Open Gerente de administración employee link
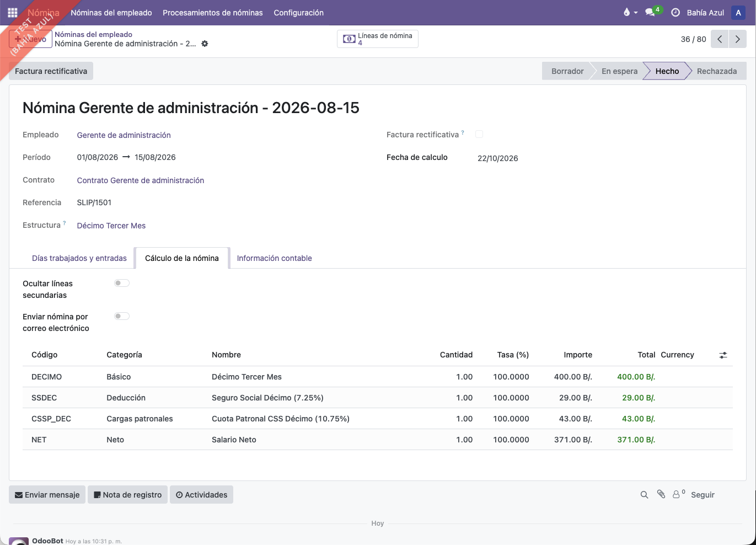This screenshot has width=756, height=545. point(124,135)
